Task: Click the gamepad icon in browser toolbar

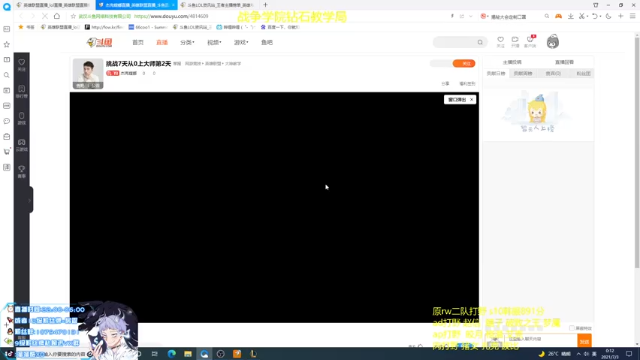Action: coord(558,16)
